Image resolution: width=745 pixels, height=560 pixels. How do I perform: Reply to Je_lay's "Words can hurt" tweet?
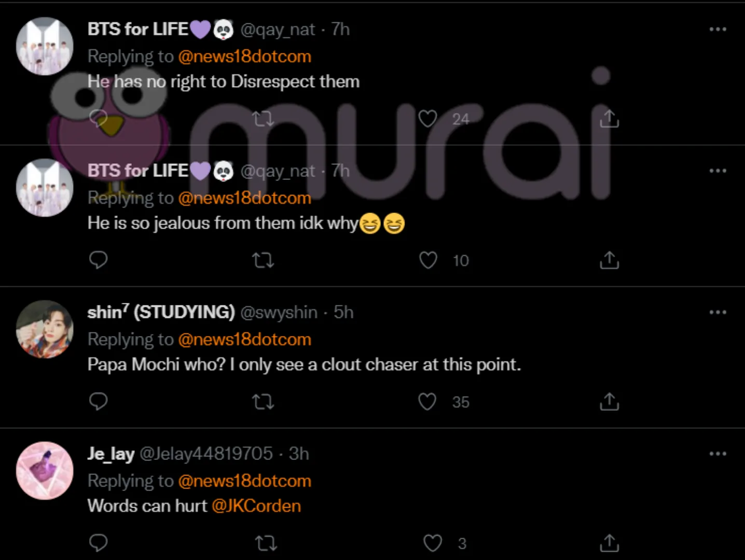[98, 543]
